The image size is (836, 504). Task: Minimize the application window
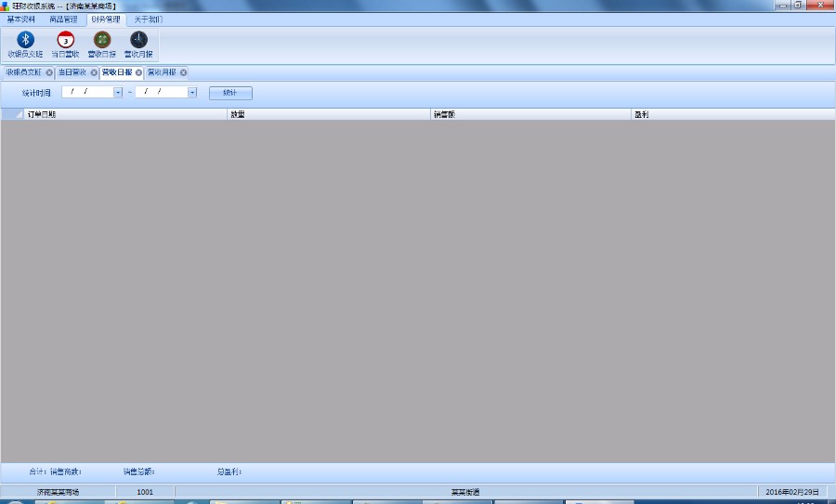pos(783,6)
